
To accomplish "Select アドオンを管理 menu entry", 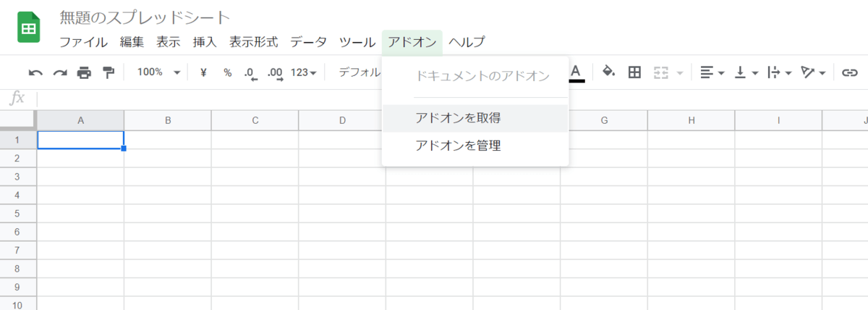I will (459, 146).
